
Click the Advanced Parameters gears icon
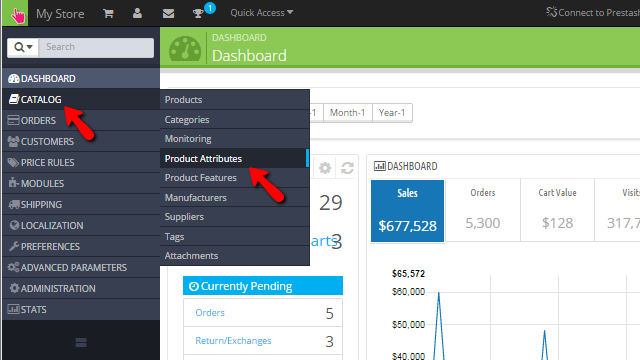coord(13,267)
